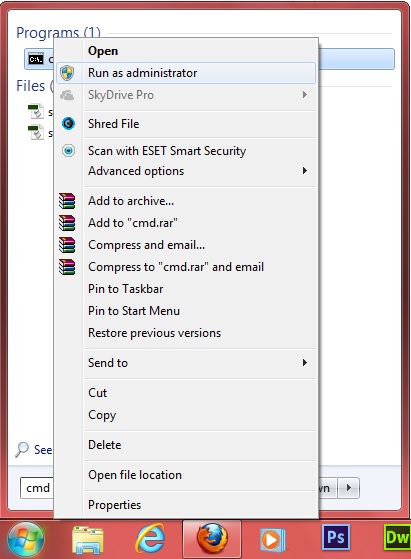Image resolution: width=411 pixels, height=559 pixels.
Task: Switch to Firefox on the taskbar
Action: click(212, 539)
